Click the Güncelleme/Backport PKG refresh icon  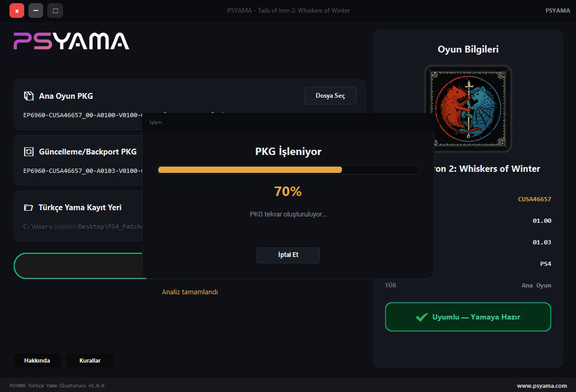click(x=28, y=151)
